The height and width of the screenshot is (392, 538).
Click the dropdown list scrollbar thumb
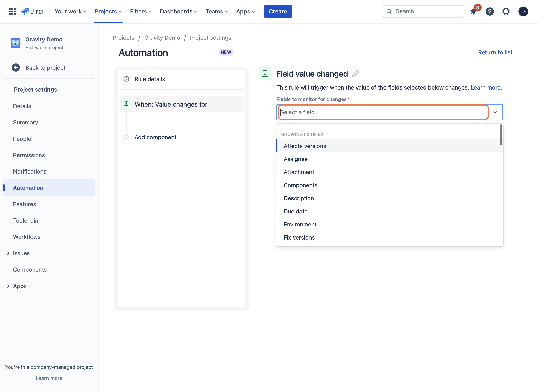pyautogui.click(x=501, y=135)
